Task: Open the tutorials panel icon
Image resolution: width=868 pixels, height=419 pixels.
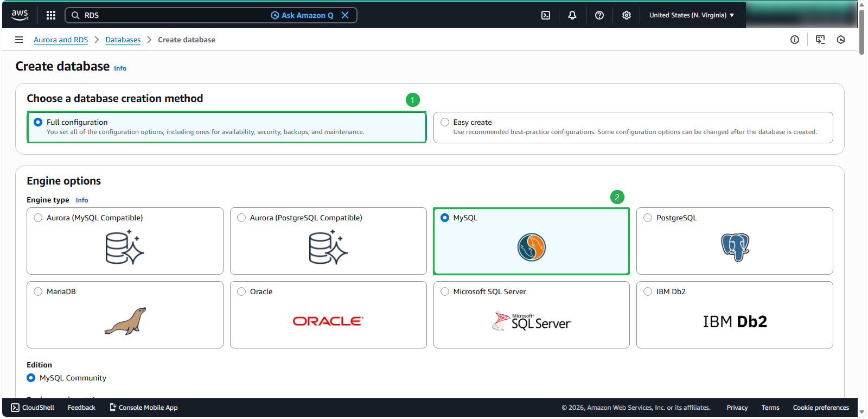Action: tap(820, 40)
